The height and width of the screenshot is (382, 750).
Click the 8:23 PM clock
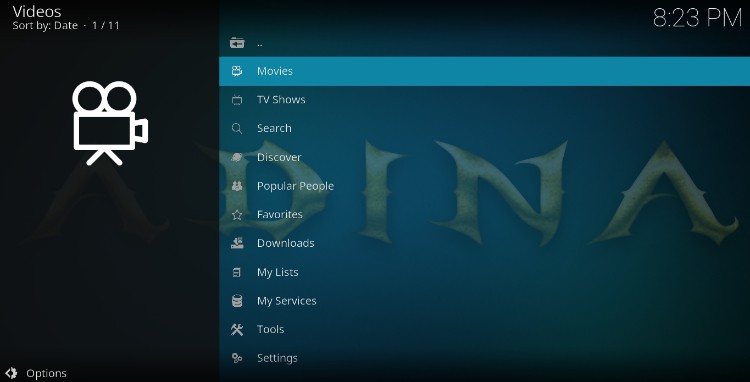(x=697, y=18)
